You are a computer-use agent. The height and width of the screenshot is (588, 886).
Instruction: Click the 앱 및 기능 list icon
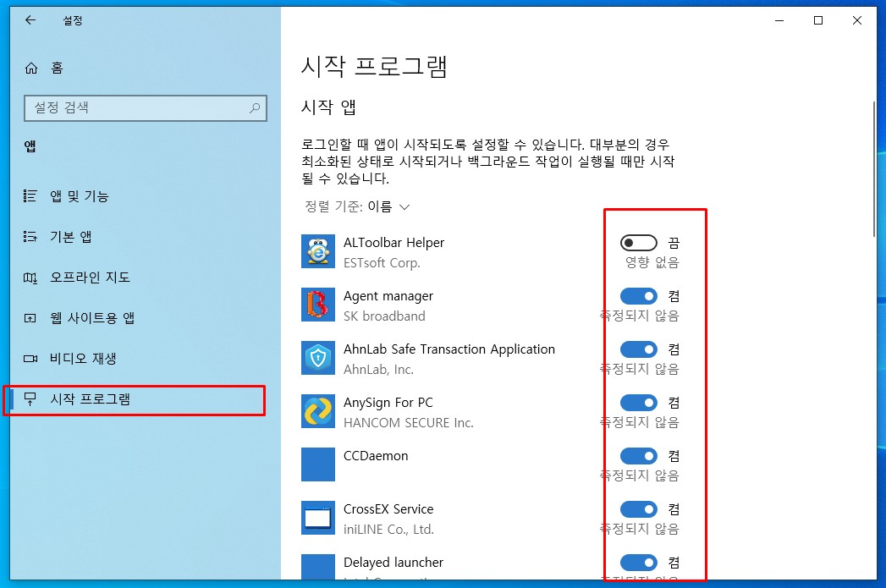30,196
